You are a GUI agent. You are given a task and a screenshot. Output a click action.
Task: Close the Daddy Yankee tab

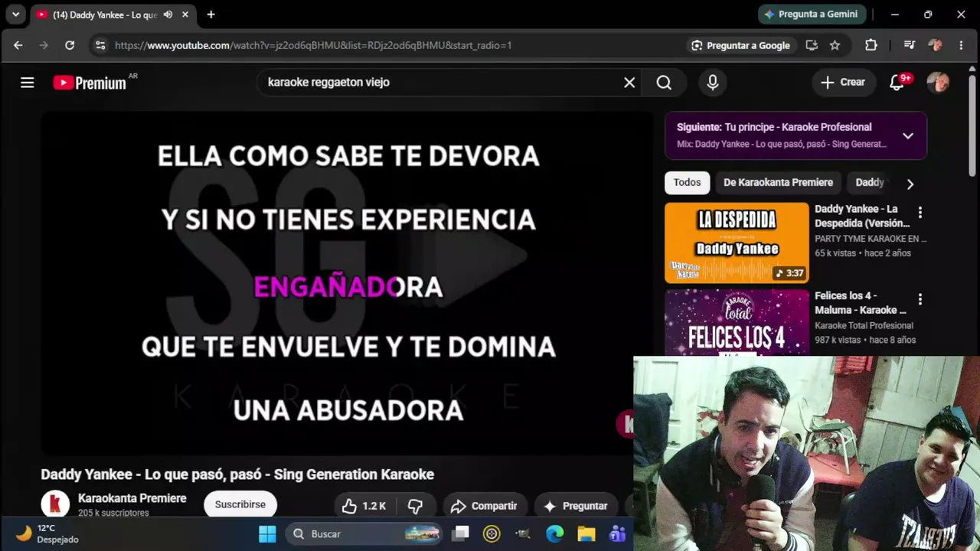tap(185, 15)
